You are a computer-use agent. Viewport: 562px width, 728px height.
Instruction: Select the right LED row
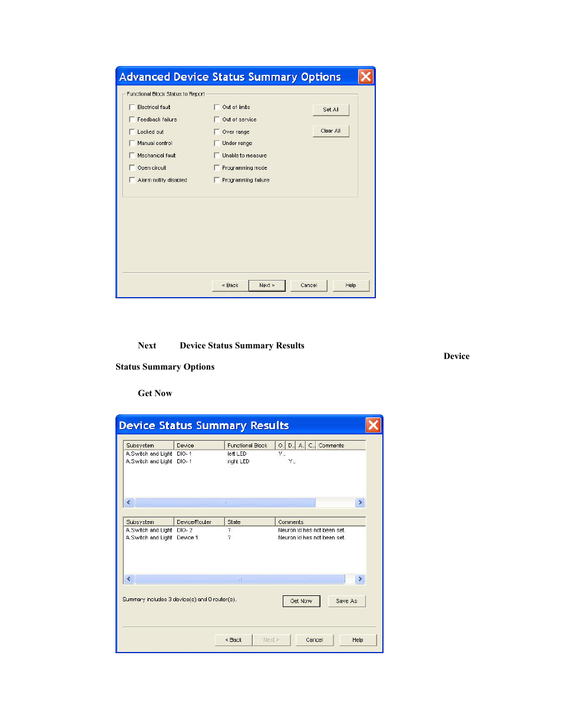pyautogui.click(x=244, y=462)
